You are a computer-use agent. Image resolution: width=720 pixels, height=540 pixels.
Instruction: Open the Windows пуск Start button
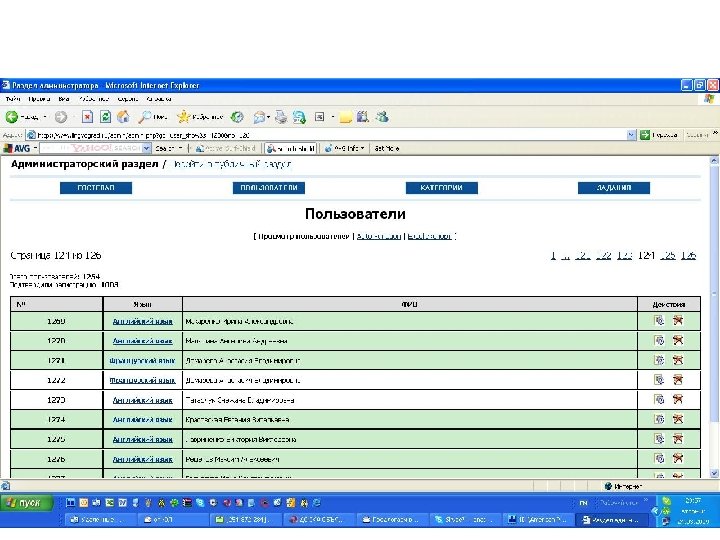(27, 503)
